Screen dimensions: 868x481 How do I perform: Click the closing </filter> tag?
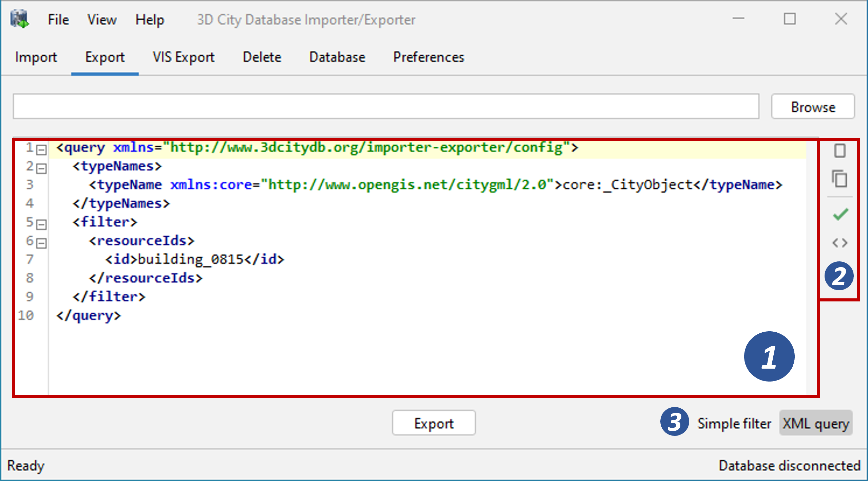109,297
